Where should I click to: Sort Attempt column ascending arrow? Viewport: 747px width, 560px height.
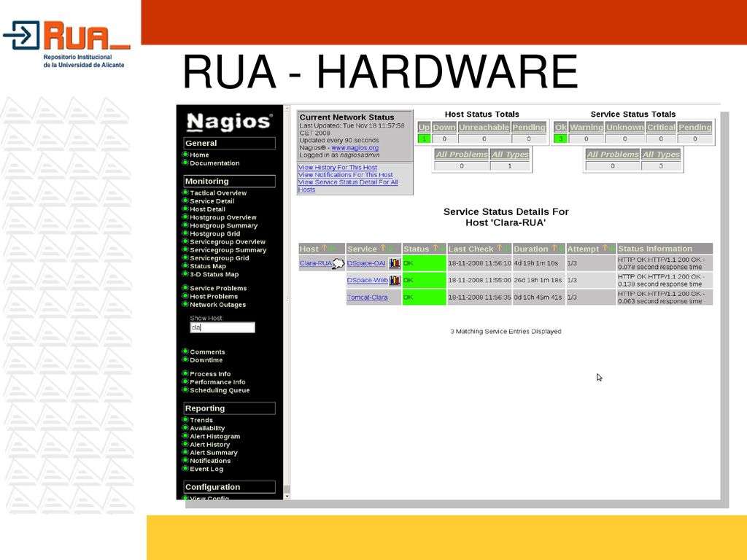tap(605, 248)
